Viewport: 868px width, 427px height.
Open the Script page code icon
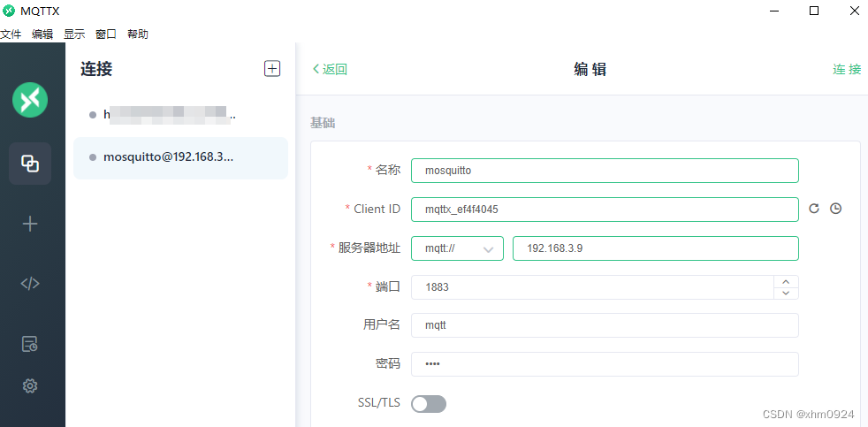[x=30, y=284]
